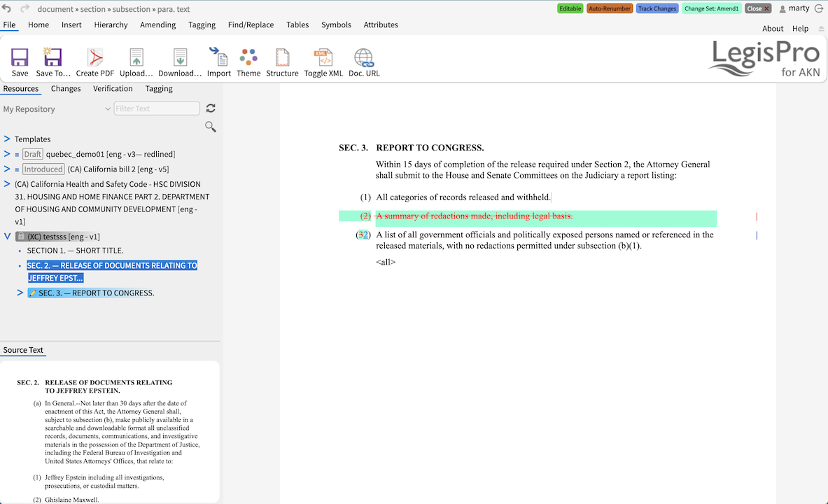Open the My Repository dropdown

pyautogui.click(x=57, y=108)
